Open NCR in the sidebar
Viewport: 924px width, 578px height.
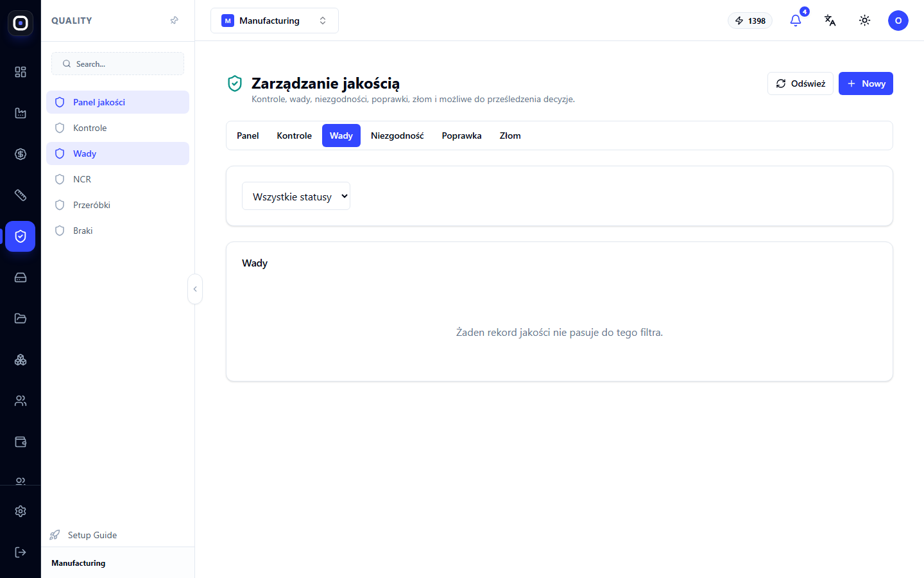(117, 179)
